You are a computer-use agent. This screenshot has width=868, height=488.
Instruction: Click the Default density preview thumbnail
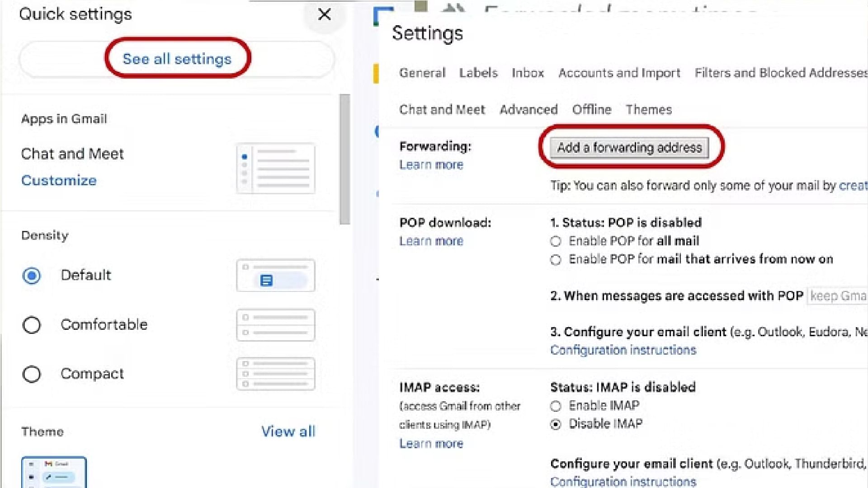tap(275, 275)
